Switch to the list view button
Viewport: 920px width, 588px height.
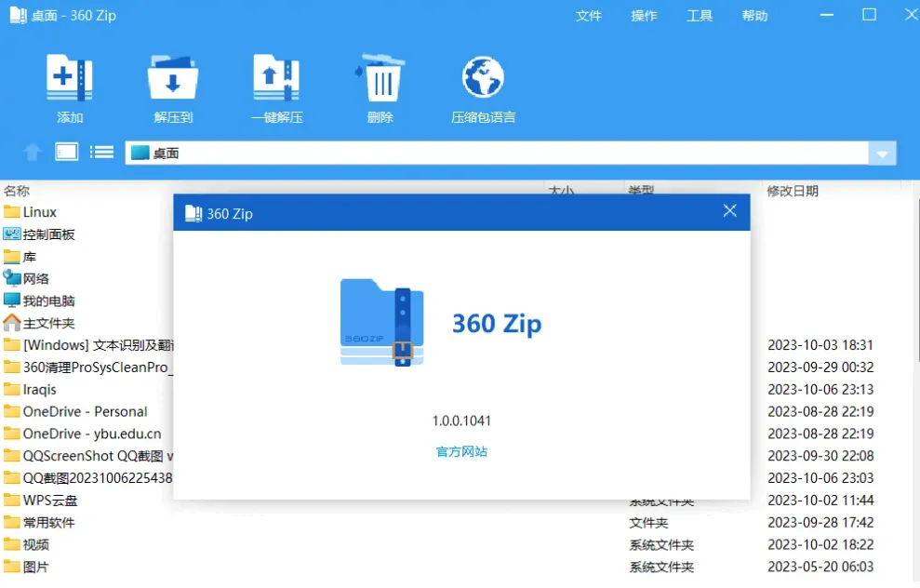click(102, 153)
